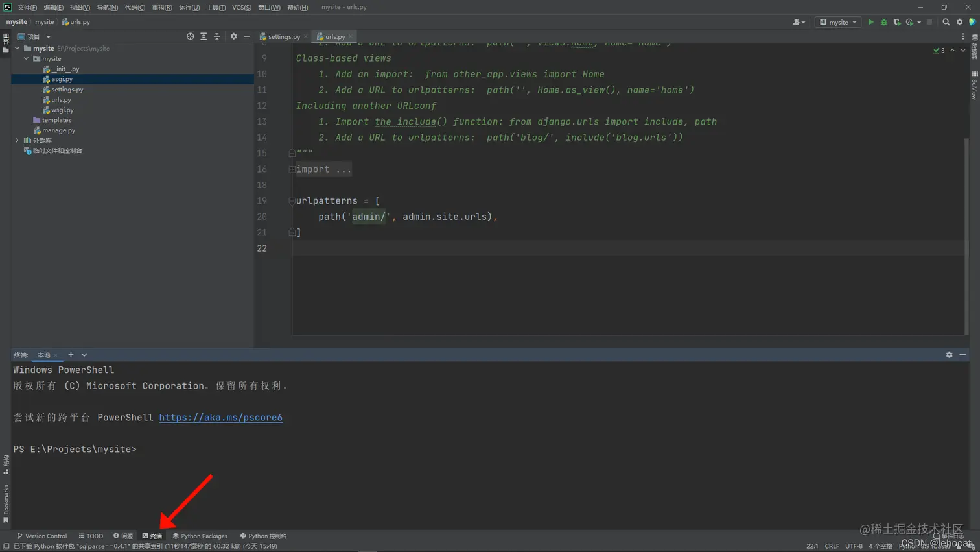Select the 终端 tool window button
The image size is (980, 552).
coord(152,536)
